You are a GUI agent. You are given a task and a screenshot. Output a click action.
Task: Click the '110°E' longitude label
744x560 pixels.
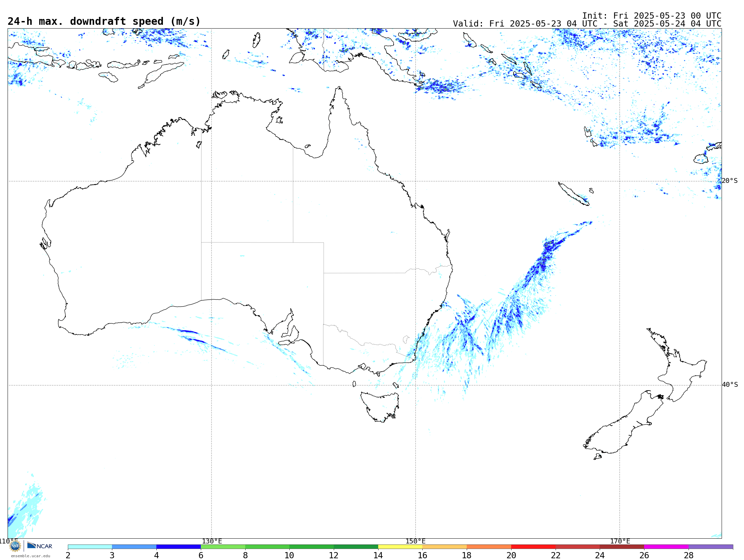click(x=9, y=541)
